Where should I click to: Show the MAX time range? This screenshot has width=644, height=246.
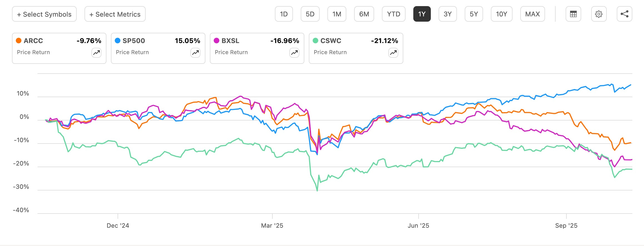coord(533,14)
